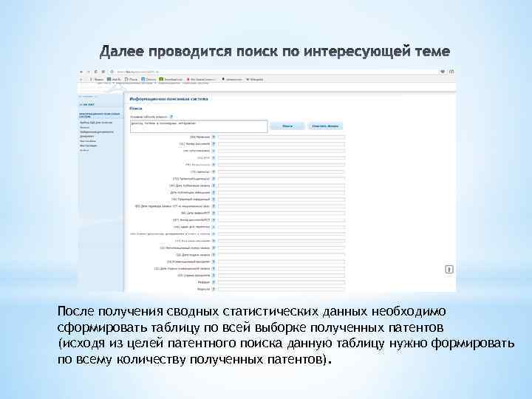Click the (54) Название input field
The height and width of the screenshot is (399, 532).
pyautogui.click(x=282, y=137)
